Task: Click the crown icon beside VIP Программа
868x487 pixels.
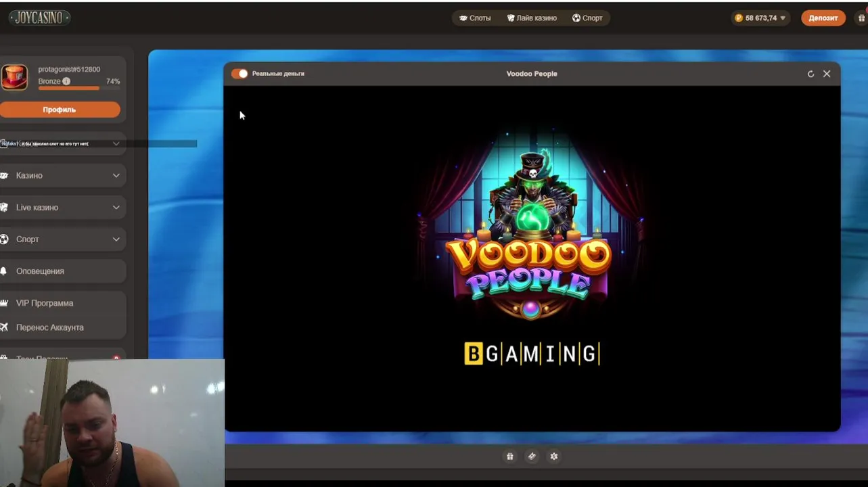Action: (x=4, y=303)
